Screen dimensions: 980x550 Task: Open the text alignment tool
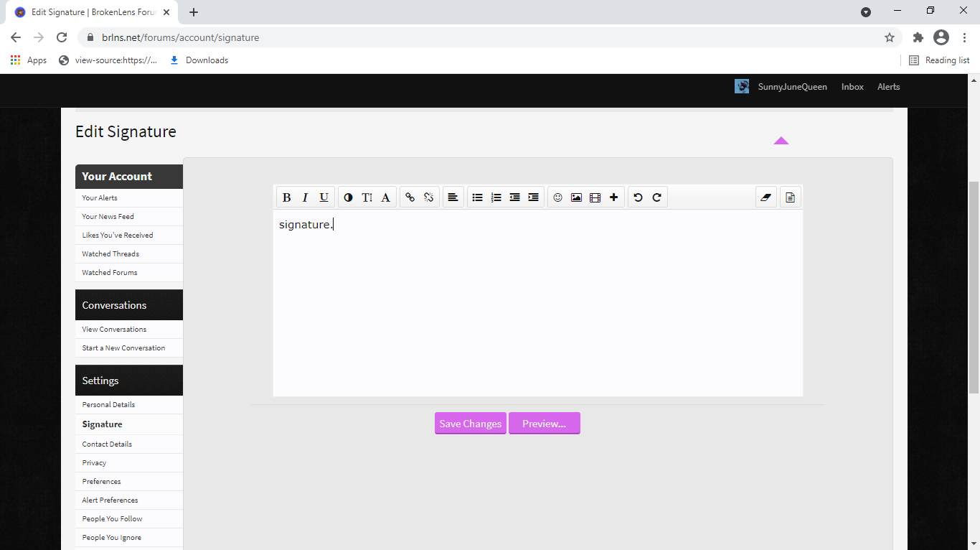[x=453, y=197]
